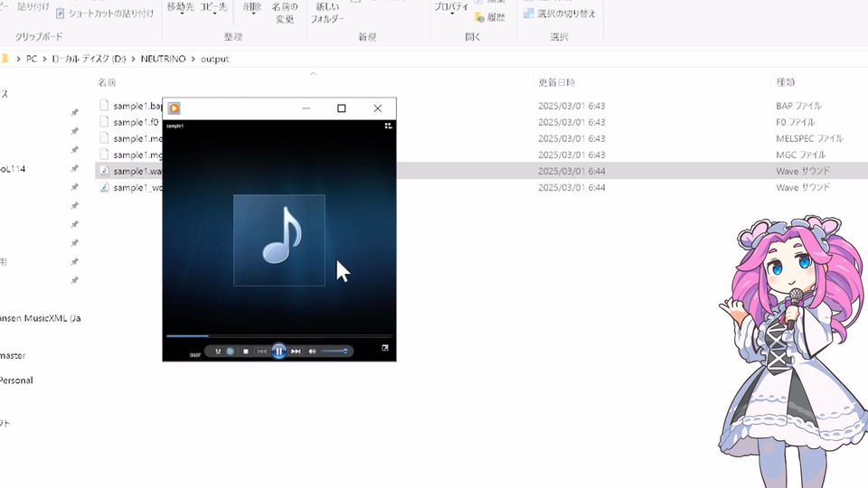Image resolution: width=868 pixels, height=488 pixels.
Task: Toggle repeat mode in media player
Action: (x=231, y=352)
